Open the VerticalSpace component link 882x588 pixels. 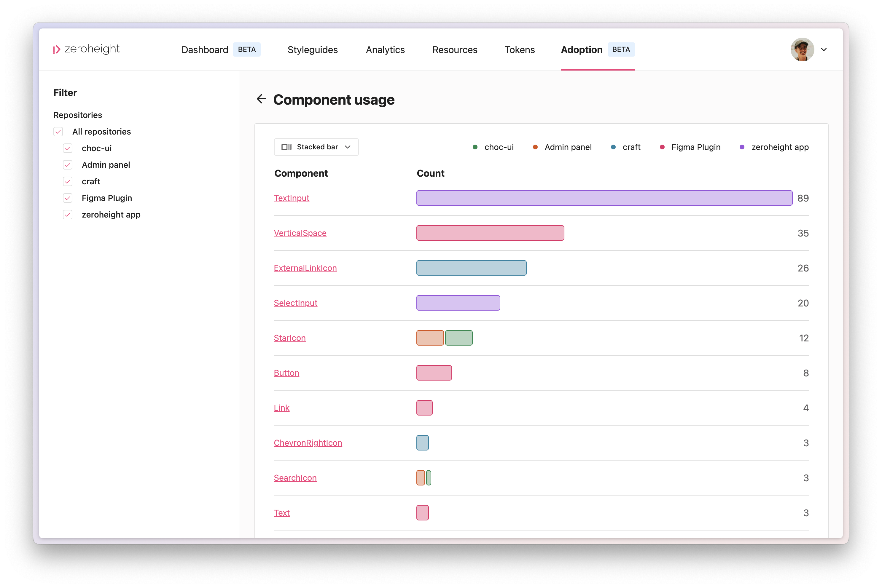coord(300,233)
